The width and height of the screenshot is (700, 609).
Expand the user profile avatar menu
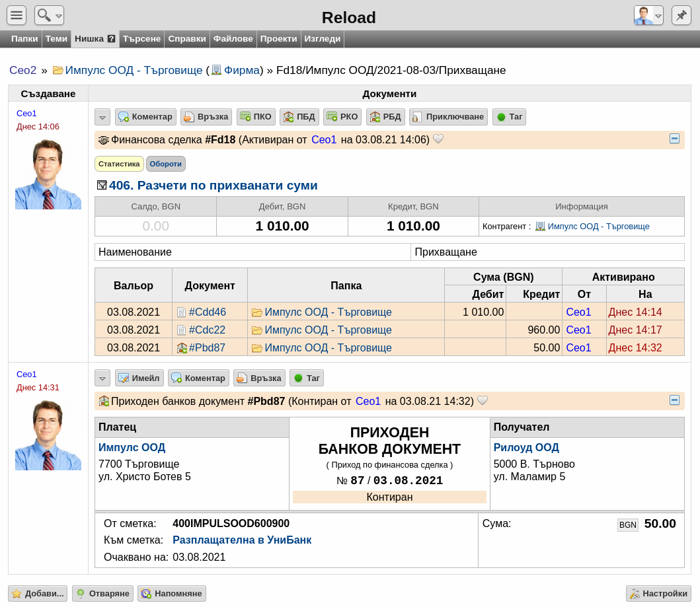648,15
